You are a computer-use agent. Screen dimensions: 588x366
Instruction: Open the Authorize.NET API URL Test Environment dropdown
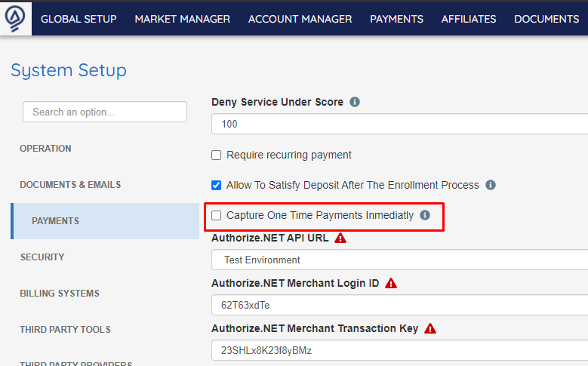tap(400, 260)
